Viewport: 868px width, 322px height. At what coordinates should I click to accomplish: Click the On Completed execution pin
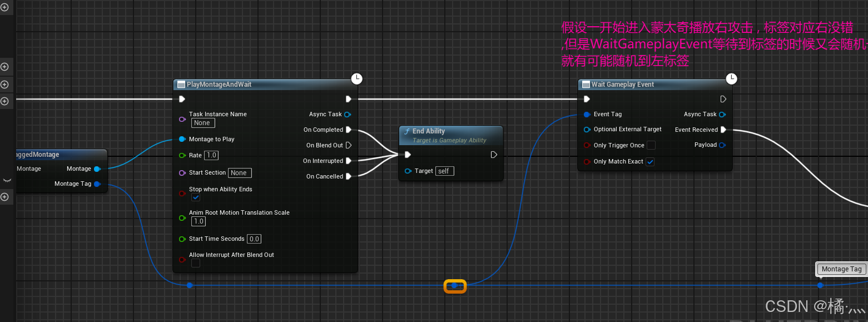point(349,130)
